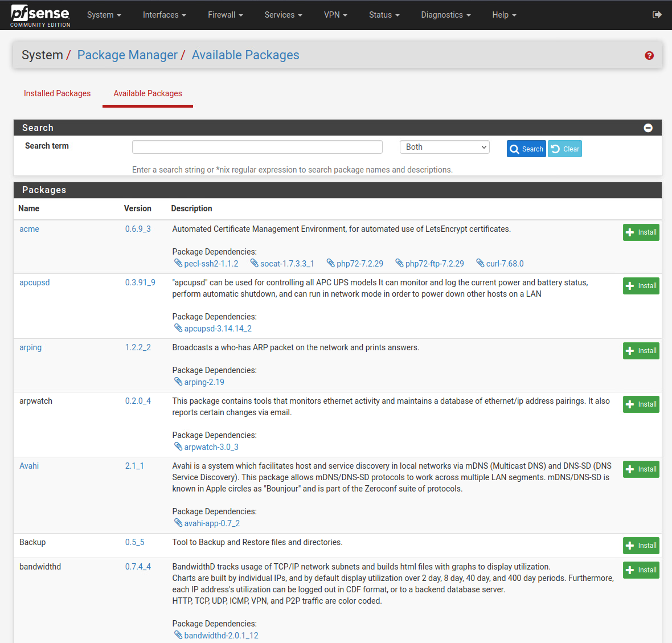Click the paperclip icon beside php72-ftp-7.2.29
The width and height of the screenshot is (672, 643).
pyautogui.click(x=399, y=263)
